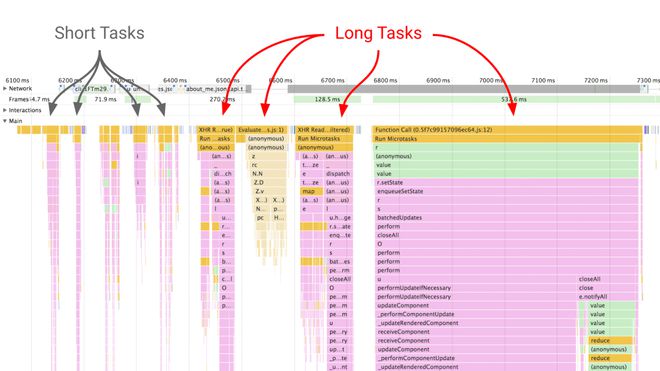
Task: Select the XHR Read...iltered) task bar
Action: point(324,130)
